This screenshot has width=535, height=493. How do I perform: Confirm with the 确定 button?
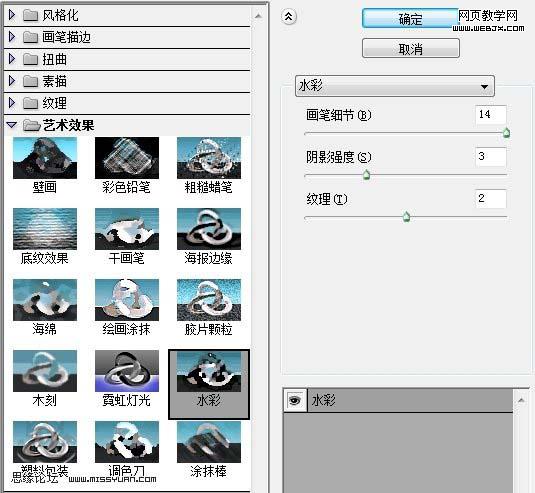410,19
